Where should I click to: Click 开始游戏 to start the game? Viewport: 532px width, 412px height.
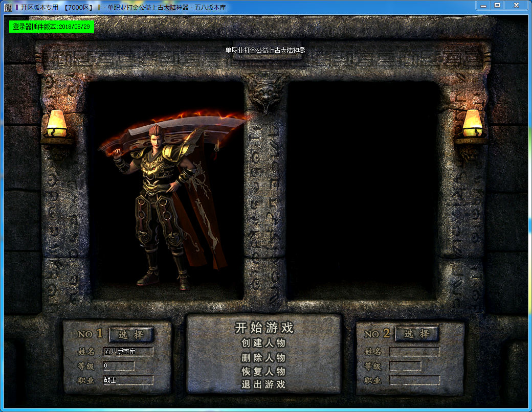(x=264, y=328)
